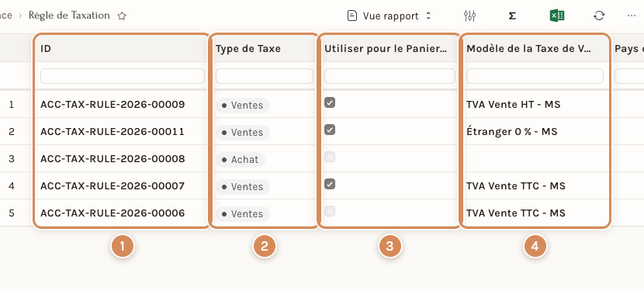Focus the Utiliser pour le Panier filter

coord(390,76)
